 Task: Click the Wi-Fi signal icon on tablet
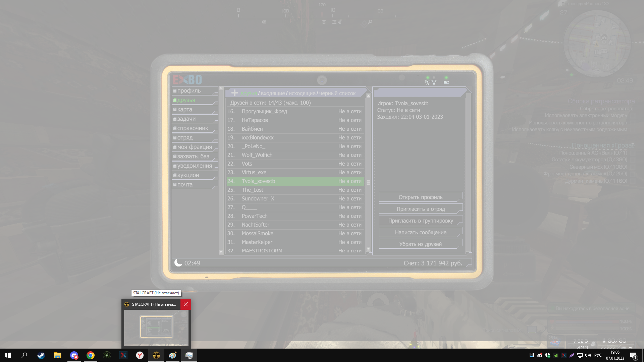(x=434, y=82)
